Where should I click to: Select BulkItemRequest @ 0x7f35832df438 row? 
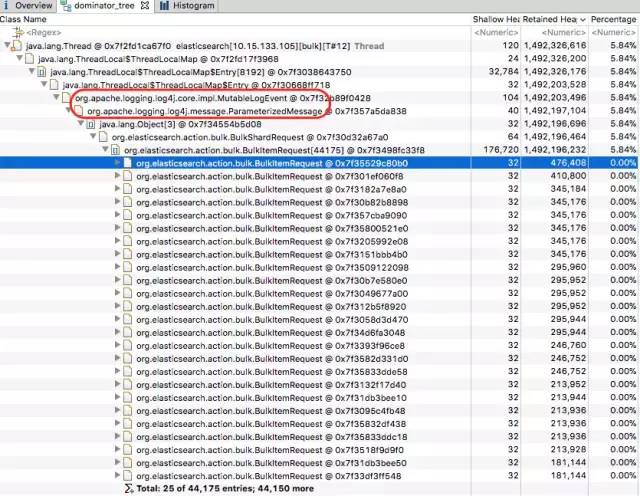(320, 424)
